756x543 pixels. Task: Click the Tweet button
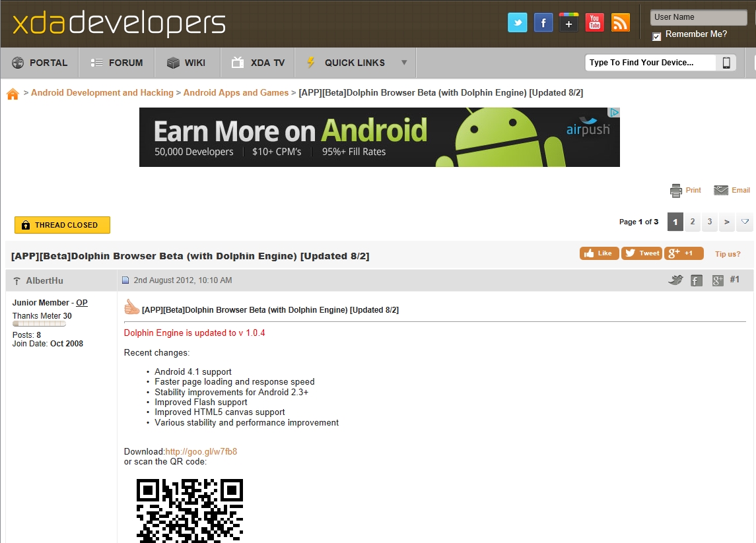pos(642,253)
